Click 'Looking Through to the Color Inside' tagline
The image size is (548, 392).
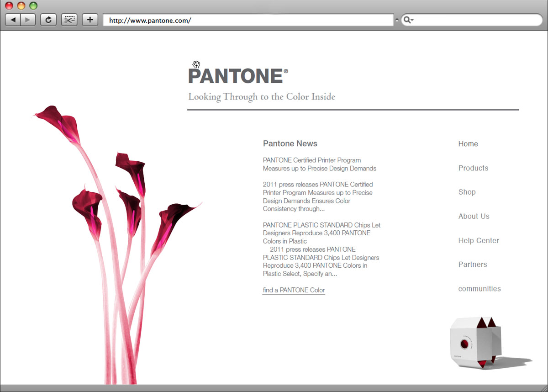coord(262,97)
